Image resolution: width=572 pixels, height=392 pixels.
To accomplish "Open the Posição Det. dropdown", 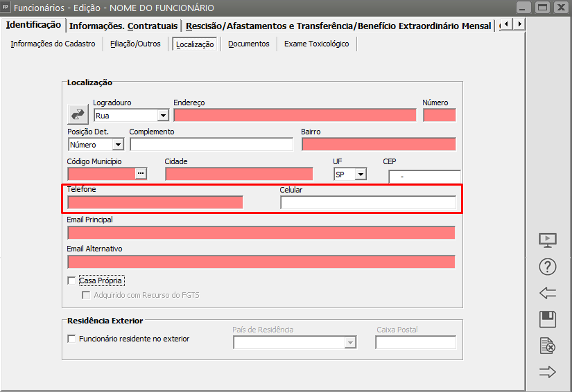I will point(117,145).
